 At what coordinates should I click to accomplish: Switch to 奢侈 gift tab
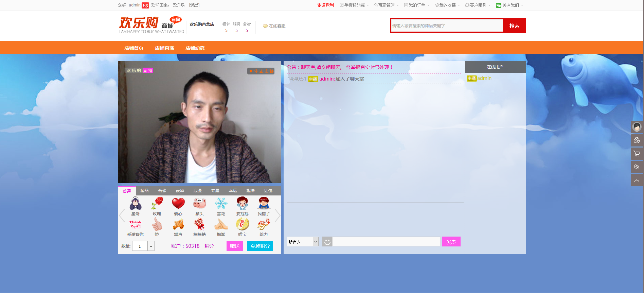click(162, 191)
